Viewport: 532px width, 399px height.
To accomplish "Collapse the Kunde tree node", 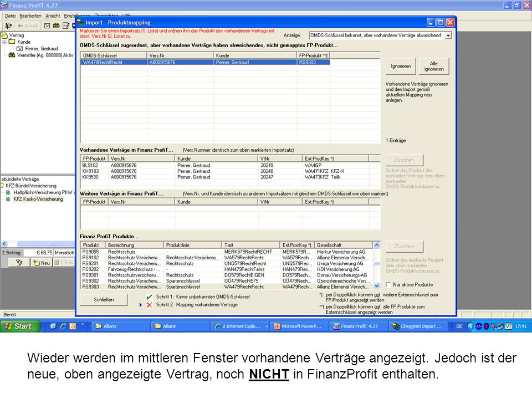I will click(4, 42).
